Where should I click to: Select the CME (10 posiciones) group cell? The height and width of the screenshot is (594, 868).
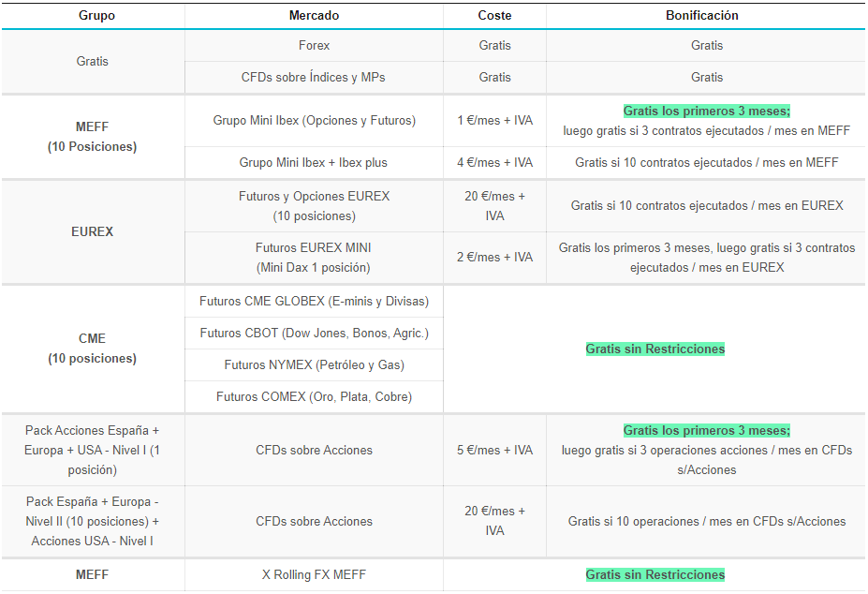click(92, 349)
